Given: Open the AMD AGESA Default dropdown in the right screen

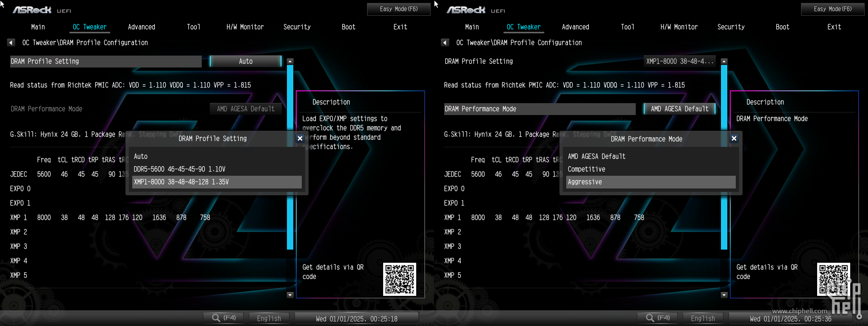Looking at the screenshot, I should (679, 109).
